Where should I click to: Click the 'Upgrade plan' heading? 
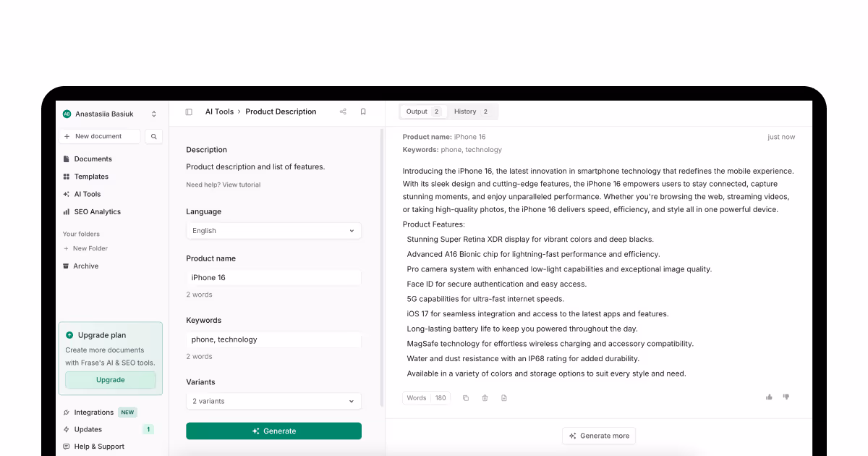(x=102, y=336)
